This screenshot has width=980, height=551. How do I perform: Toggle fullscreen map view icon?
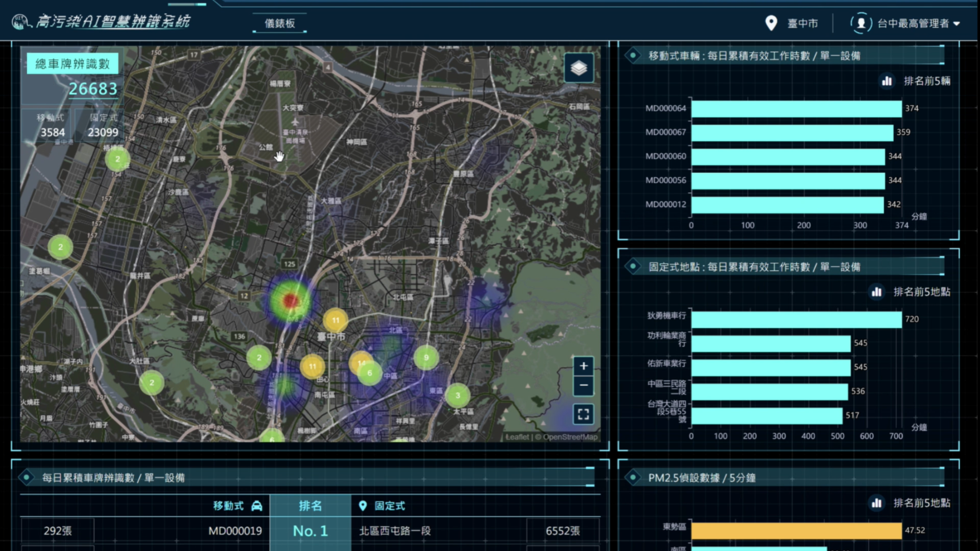point(583,414)
